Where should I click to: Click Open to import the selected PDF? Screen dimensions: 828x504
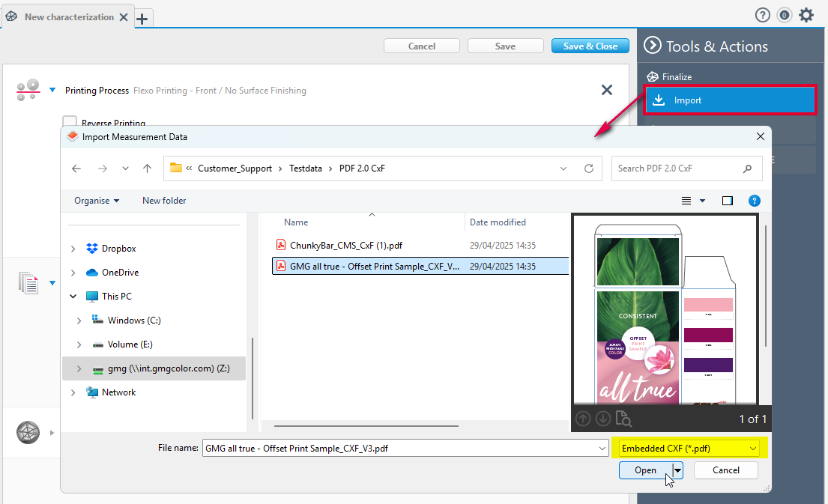[644, 470]
